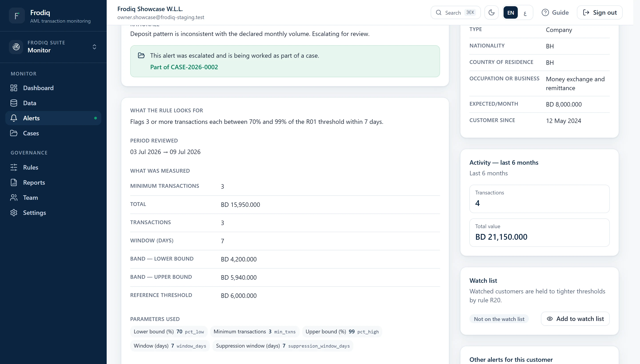
Task: Open the Cases page
Action: point(53,133)
